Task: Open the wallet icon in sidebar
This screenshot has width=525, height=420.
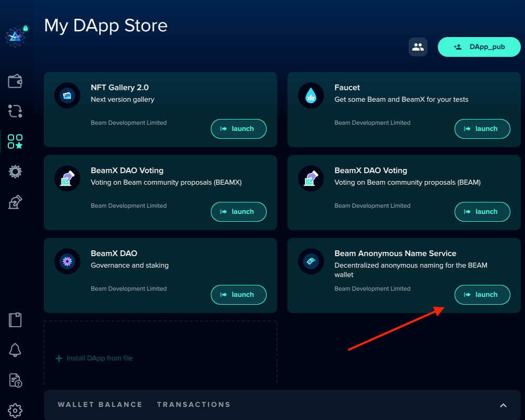Action: pyautogui.click(x=15, y=81)
